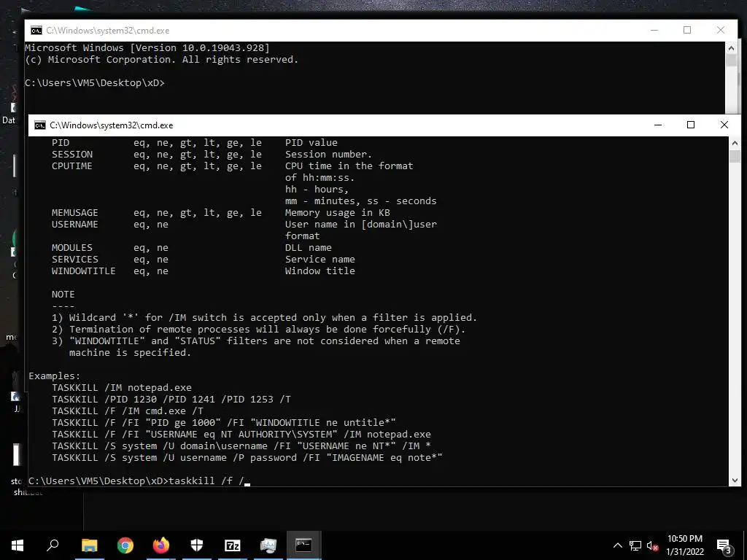Open the taskbar search magnifier
This screenshot has width=747, height=560.
coord(53,545)
